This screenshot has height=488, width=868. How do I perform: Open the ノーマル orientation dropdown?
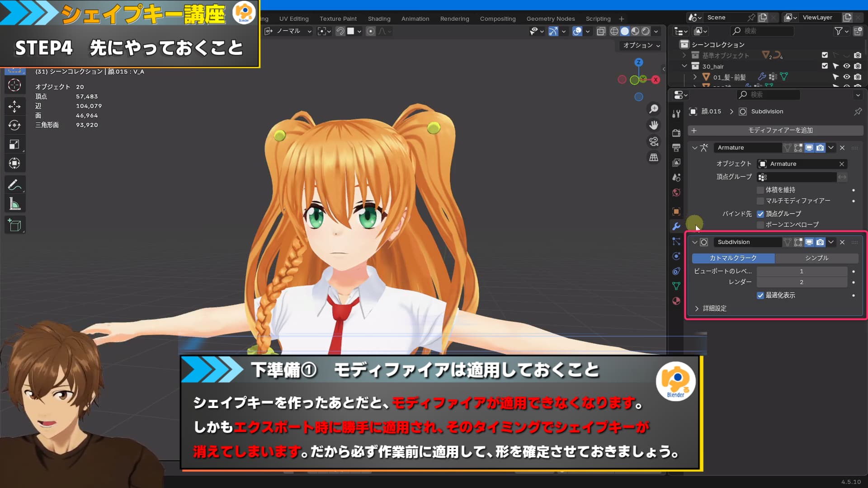click(x=288, y=31)
